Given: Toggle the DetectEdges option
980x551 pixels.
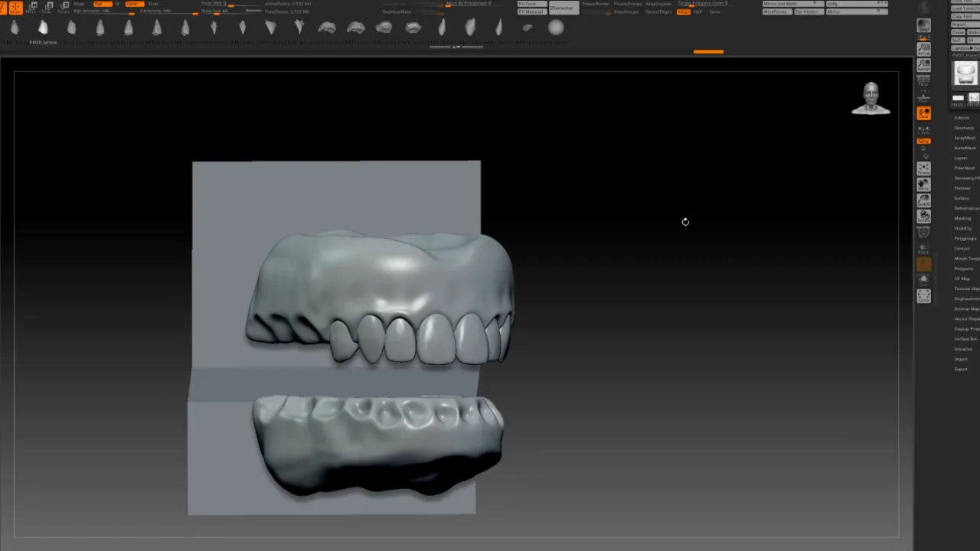Looking at the screenshot, I should point(658,11).
